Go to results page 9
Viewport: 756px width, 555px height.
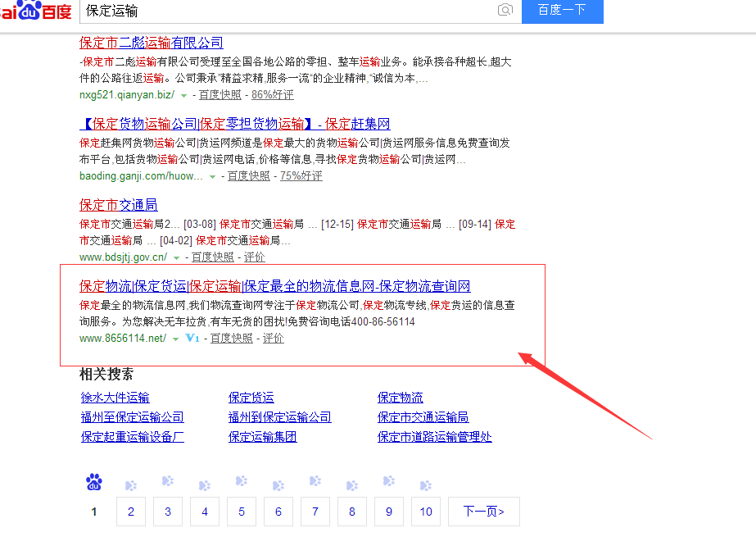[389, 512]
